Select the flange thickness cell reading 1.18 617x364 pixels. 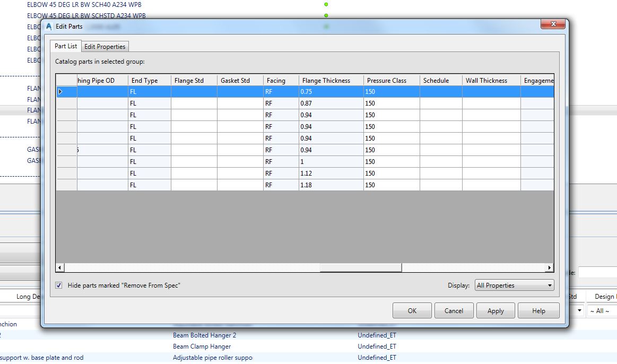[332, 185]
